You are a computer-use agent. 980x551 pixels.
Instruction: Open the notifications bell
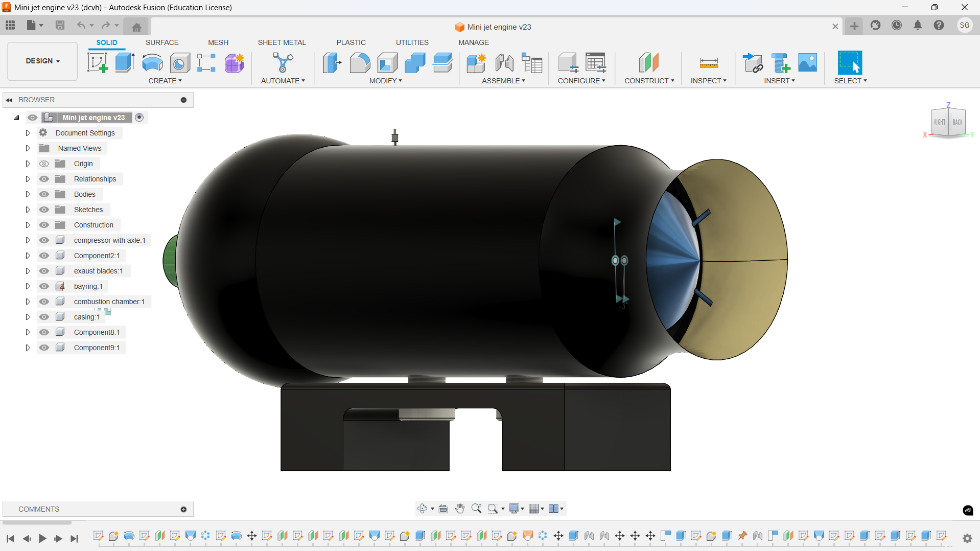918,26
